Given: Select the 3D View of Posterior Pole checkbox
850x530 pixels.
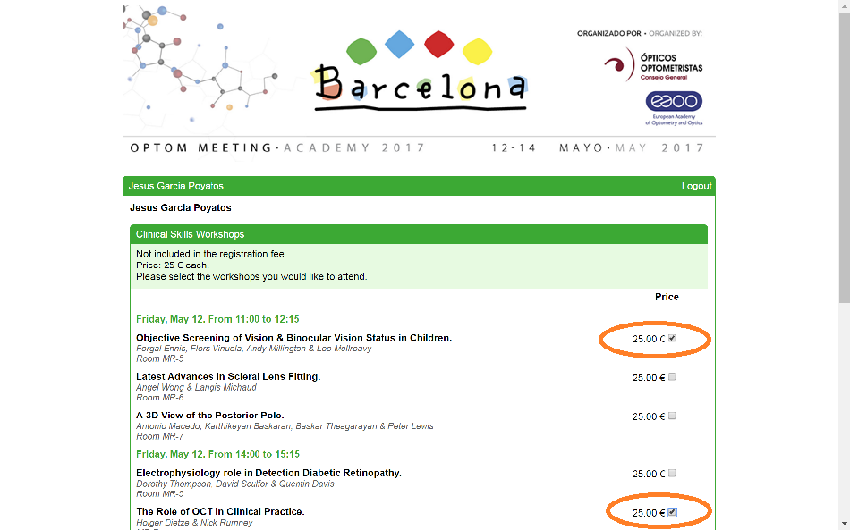Looking at the screenshot, I should [672, 416].
